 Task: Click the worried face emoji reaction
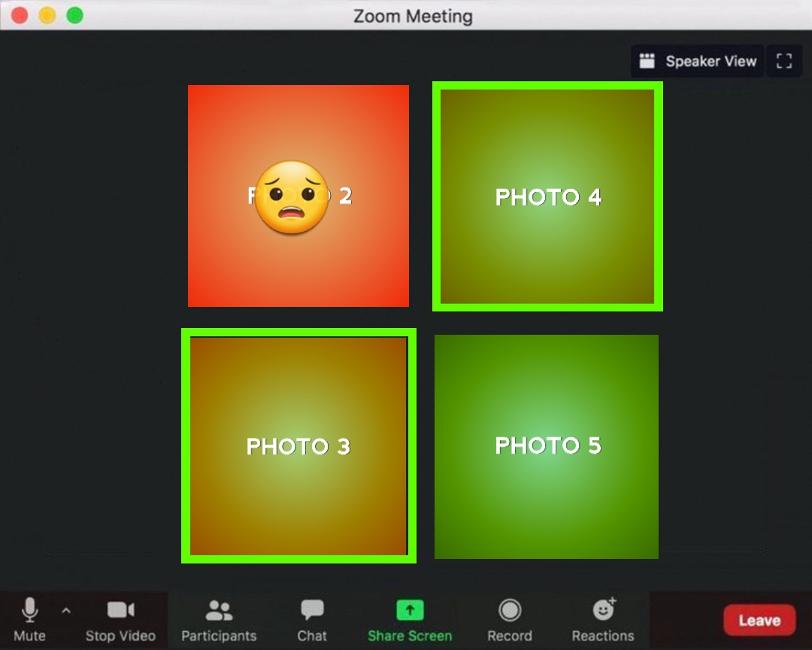[292, 197]
